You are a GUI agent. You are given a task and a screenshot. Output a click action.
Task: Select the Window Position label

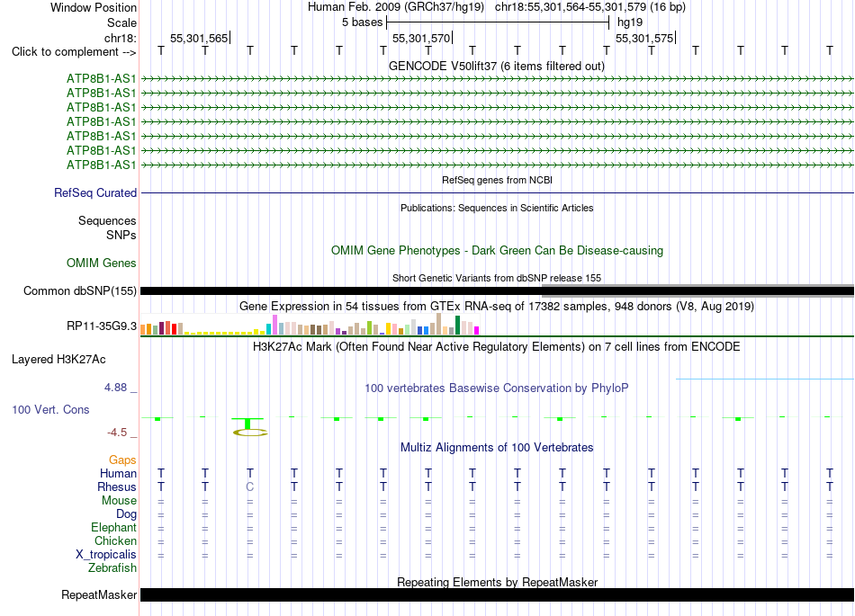click(94, 7)
